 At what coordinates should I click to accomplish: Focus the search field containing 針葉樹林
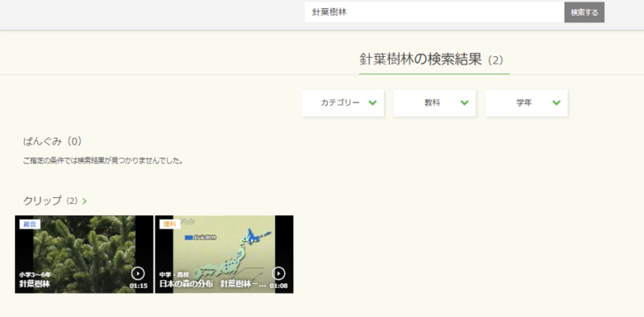(434, 12)
